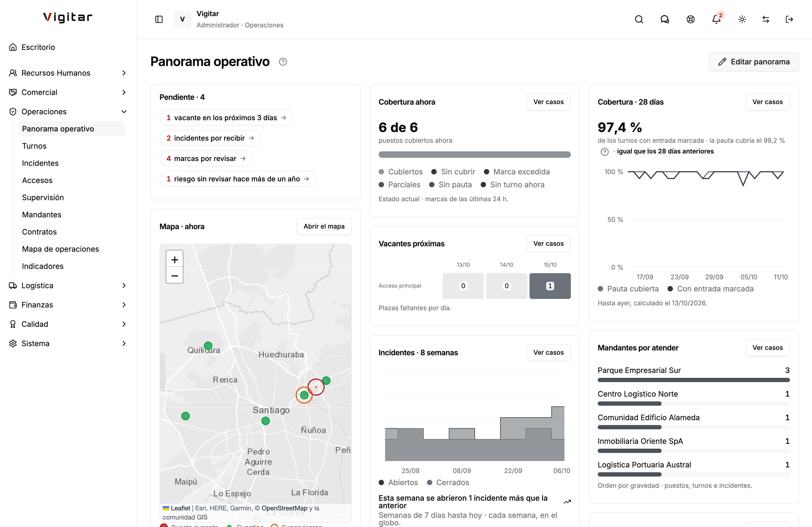Expand Comercial menu

68,92
